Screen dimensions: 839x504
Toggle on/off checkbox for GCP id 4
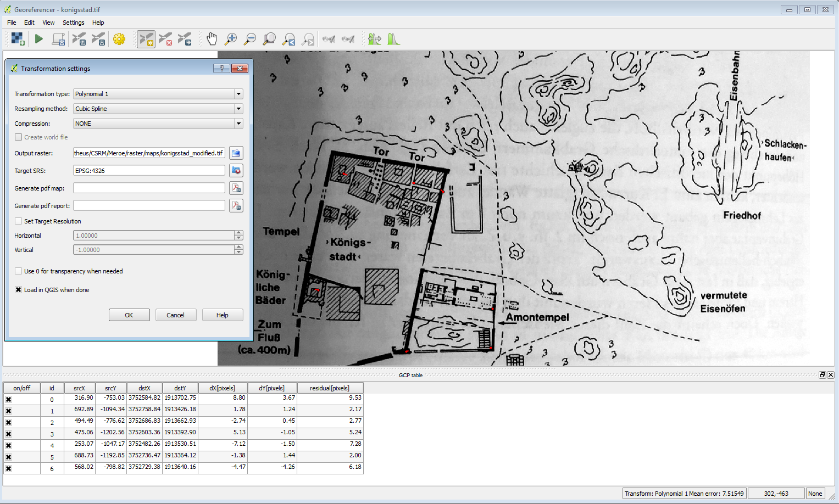pos(8,445)
